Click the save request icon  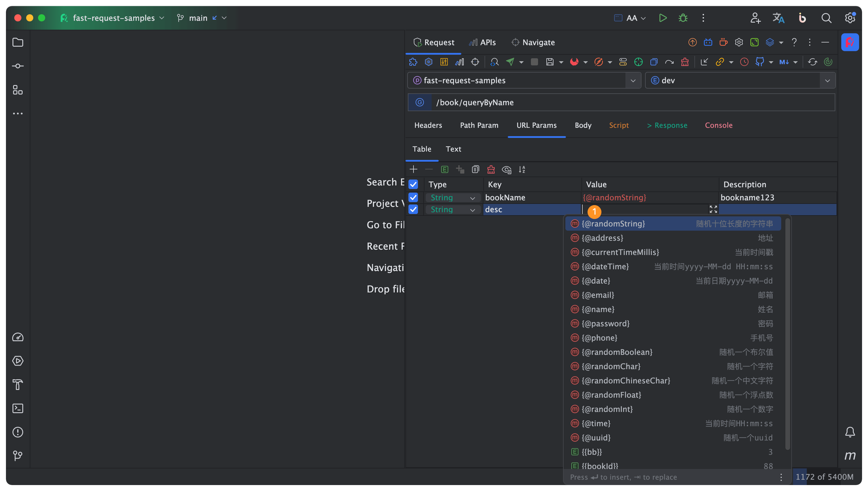click(550, 62)
